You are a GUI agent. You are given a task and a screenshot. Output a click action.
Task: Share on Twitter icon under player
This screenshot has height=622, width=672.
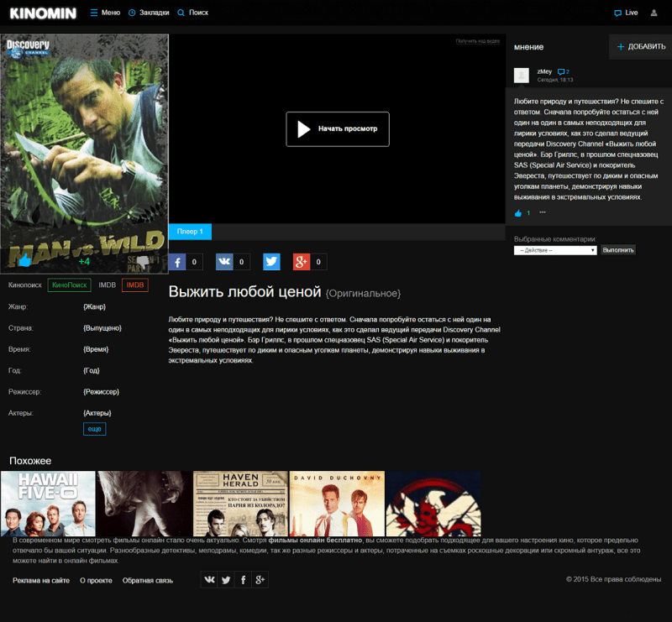271,262
